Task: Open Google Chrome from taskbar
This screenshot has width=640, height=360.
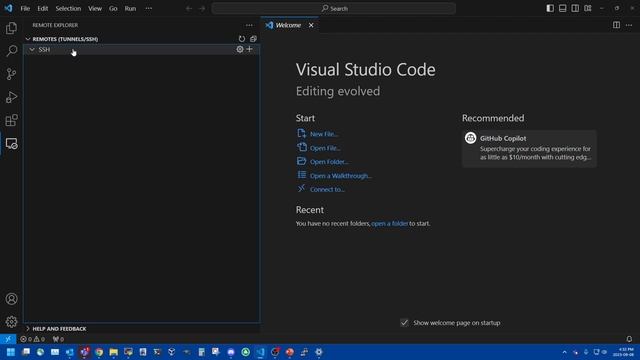Action: tap(99, 352)
